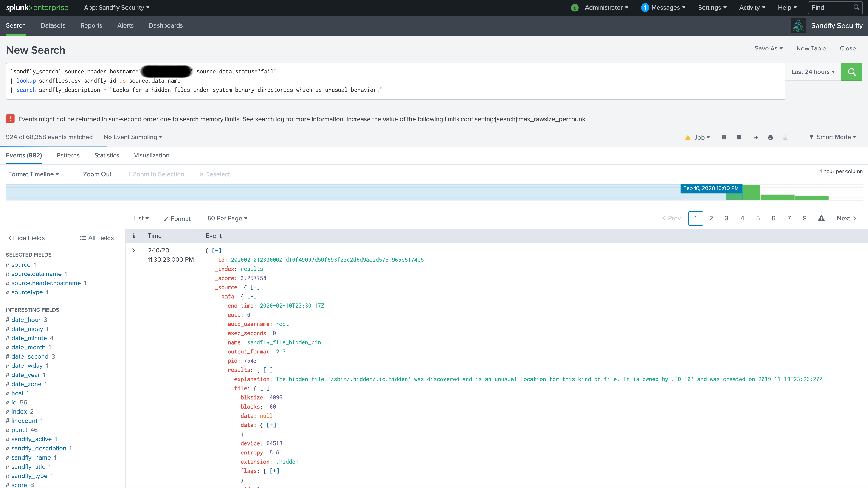
Task: Open the Dashboards menu item
Action: [x=165, y=25]
